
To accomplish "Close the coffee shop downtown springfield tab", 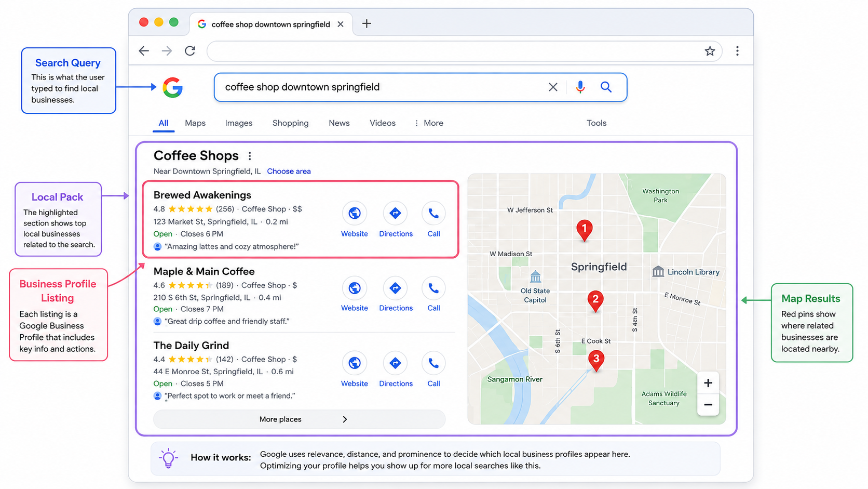I will (341, 24).
